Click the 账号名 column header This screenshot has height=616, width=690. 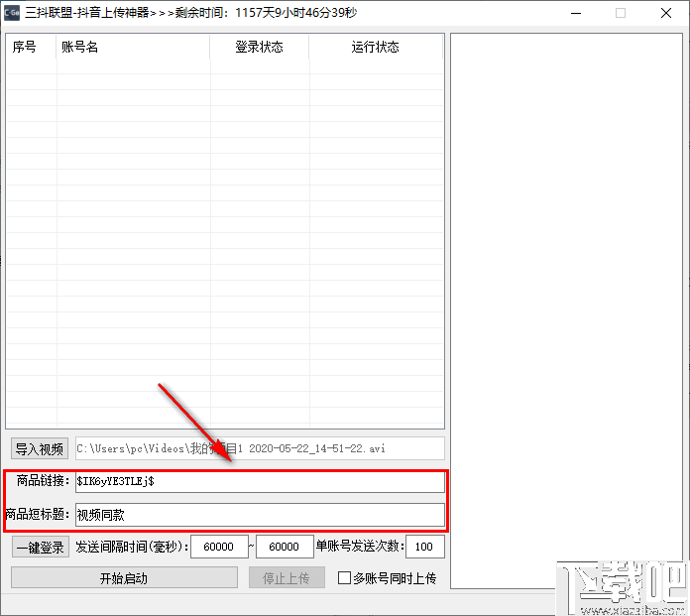tap(133, 47)
